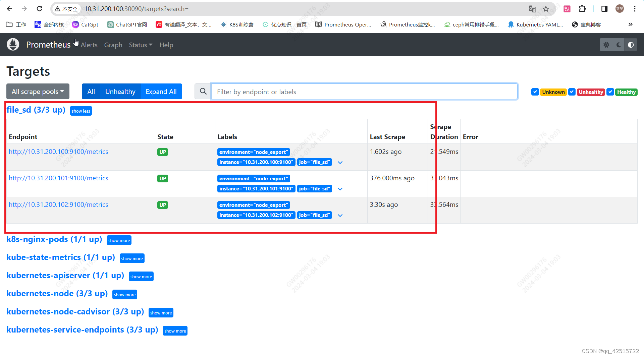This screenshot has height=357, width=644.
Task: Open the Prometheus Oper... bookmark
Action: coord(343,24)
